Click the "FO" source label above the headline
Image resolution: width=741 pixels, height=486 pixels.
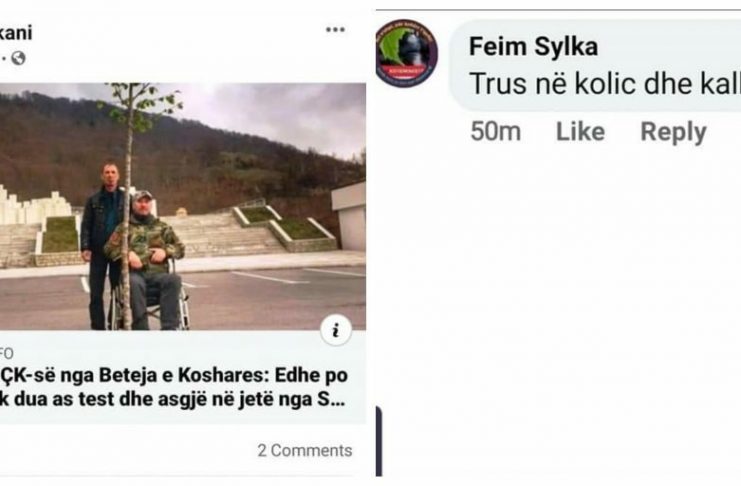tap(6, 354)
